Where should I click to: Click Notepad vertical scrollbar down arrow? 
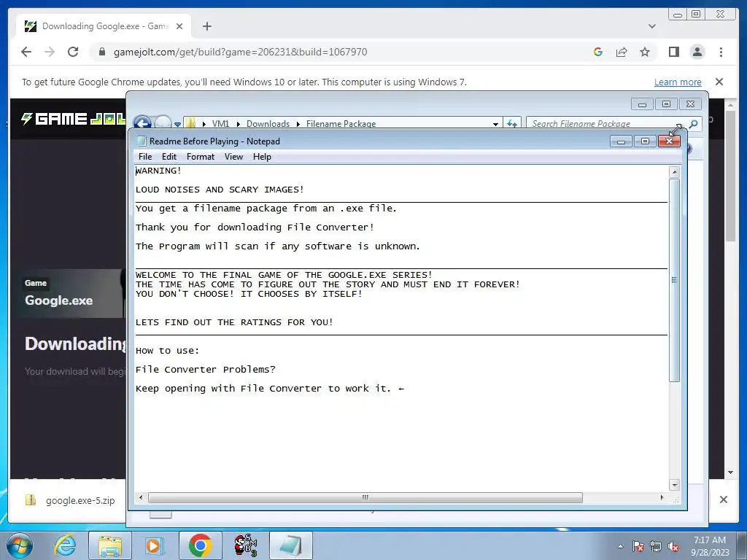[x=674, y=485]
